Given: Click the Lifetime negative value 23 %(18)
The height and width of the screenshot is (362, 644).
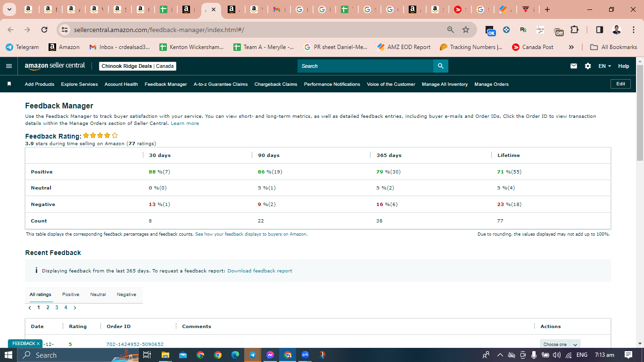Looking at the screenshot, I should 509,205.
